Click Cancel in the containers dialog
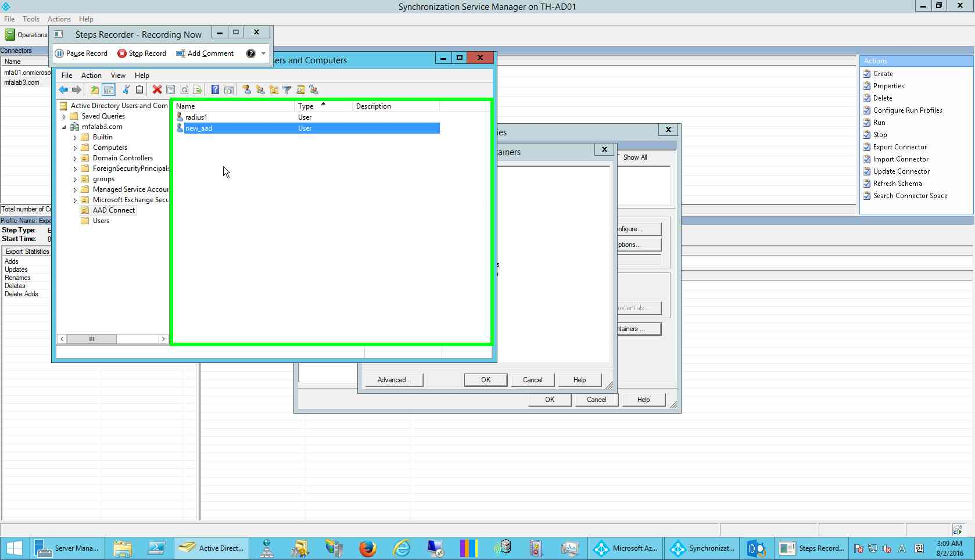The width and height of the screenshot is (975, 560). pos(532,380)
